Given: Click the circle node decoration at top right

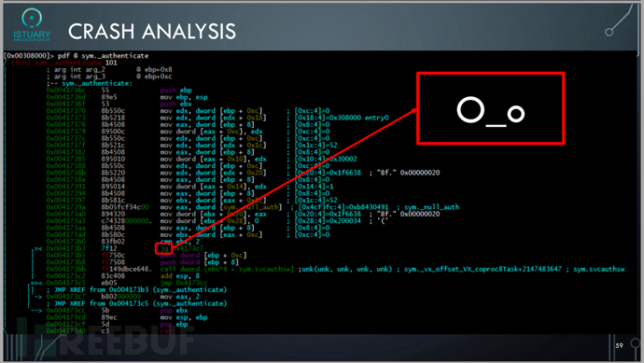Looking at the screenshot, I should pyautogui.click(x=609, y=32).
